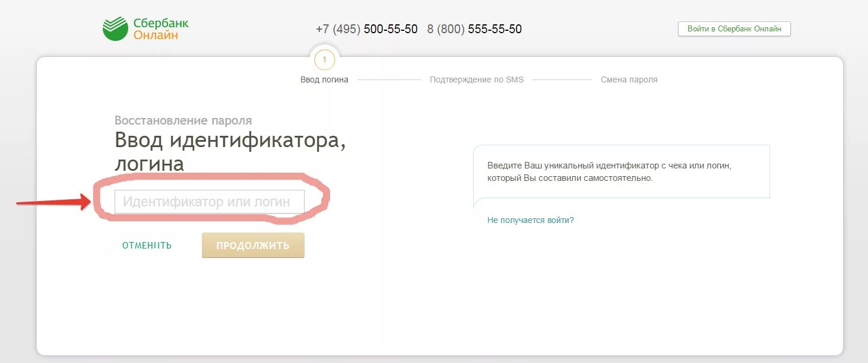
Task: Cancel with the Отменить link
Action: pyautogui.click(x=147, y=246)
